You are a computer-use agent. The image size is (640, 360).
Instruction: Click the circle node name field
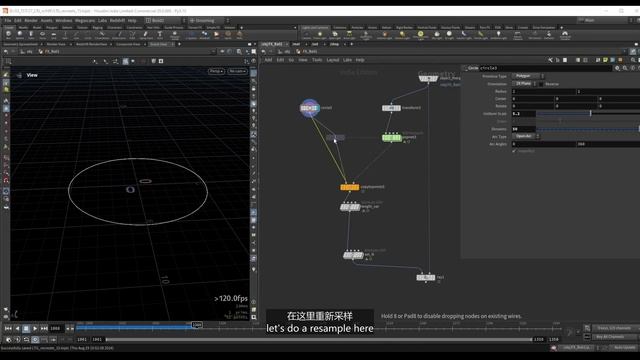tap(547, 68)
